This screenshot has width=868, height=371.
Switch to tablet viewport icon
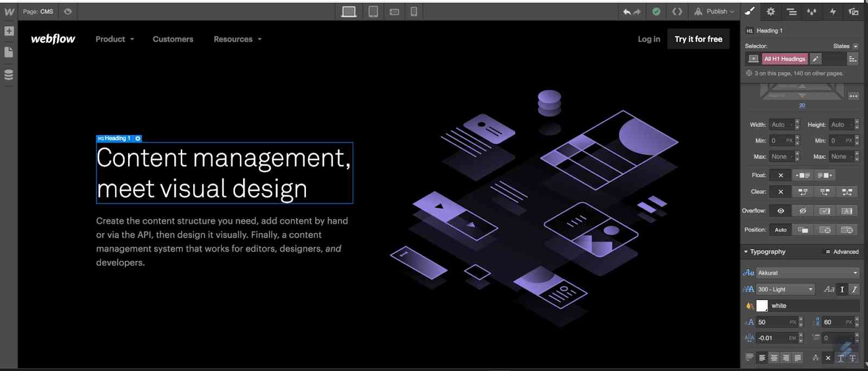coord(373,11)
